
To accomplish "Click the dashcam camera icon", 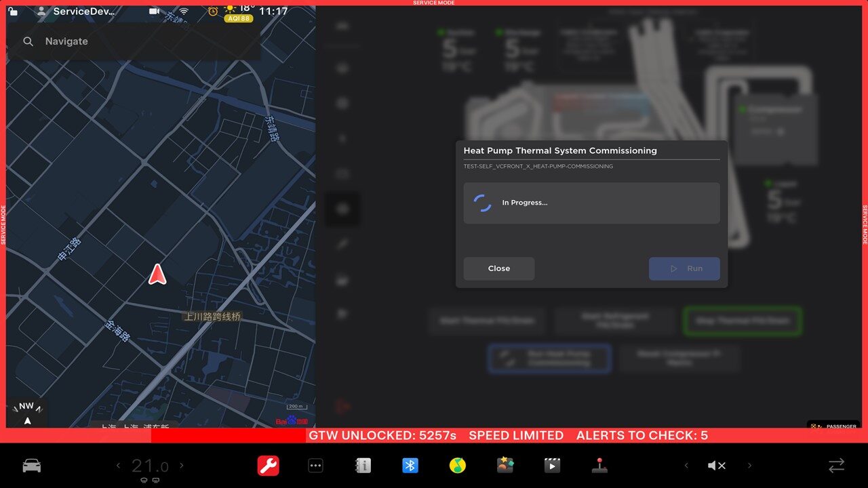I will click(x=155, y=12).
